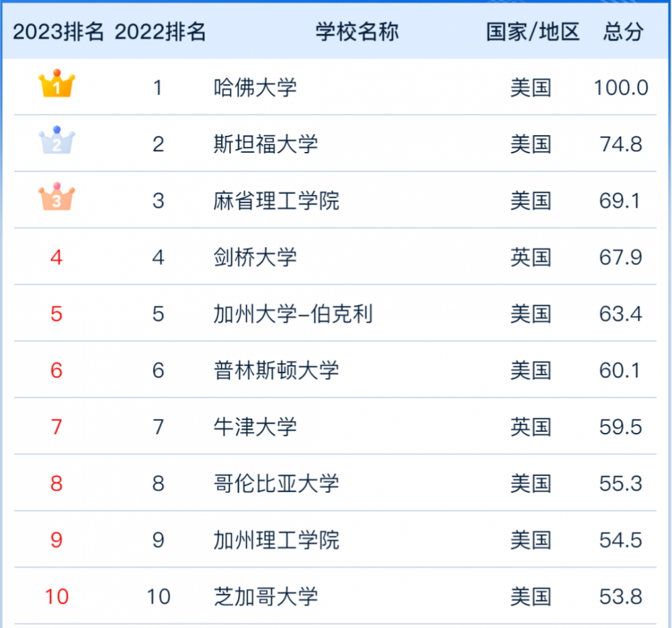Open the 哈佛大学 school link
Viewport: 672px width, 628px height.
pos(255,87)
